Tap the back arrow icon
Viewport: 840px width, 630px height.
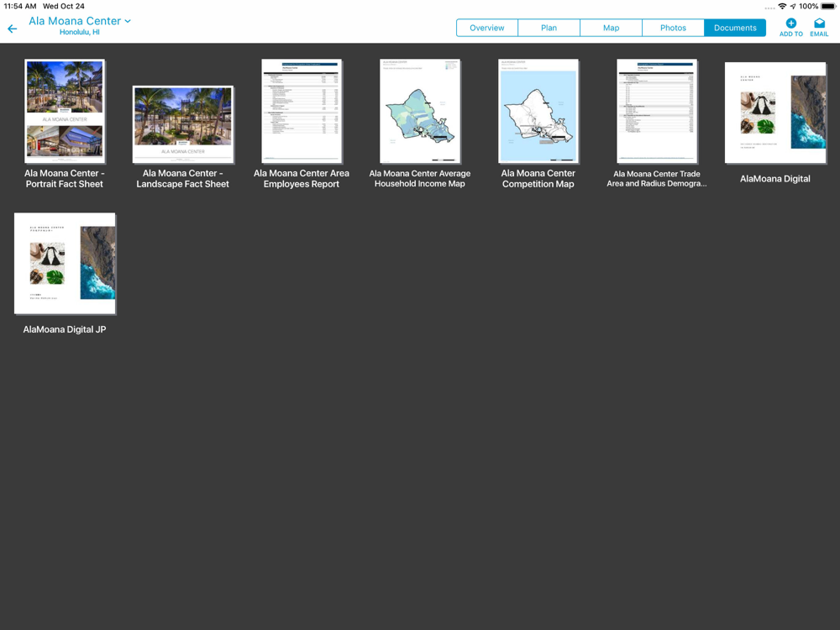13,29
